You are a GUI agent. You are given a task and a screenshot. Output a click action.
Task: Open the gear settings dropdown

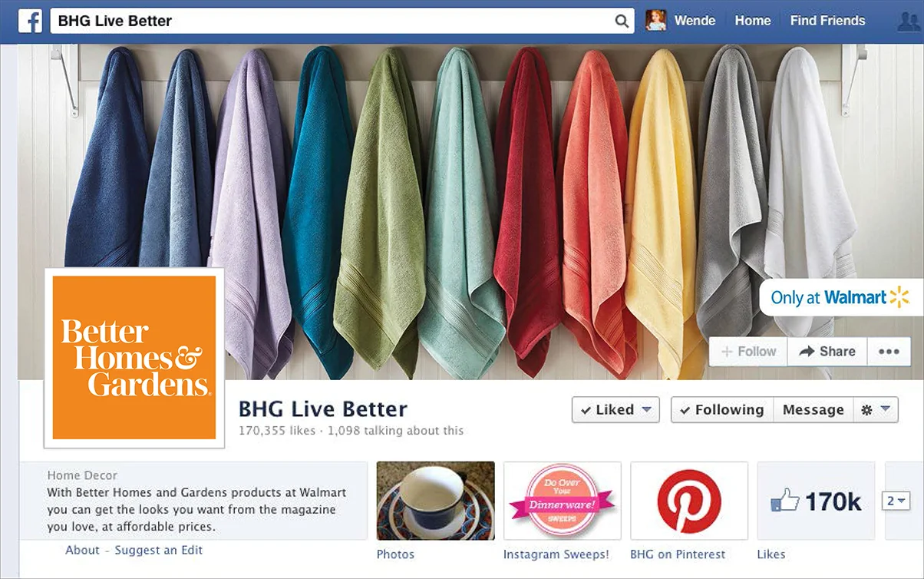pyautogui.click(x=875, y=409)
